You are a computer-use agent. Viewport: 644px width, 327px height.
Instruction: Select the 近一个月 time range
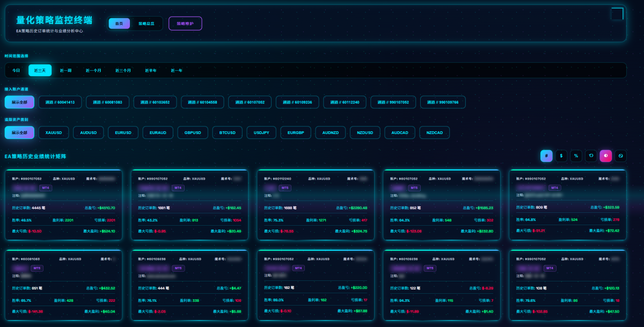point(93,70)
